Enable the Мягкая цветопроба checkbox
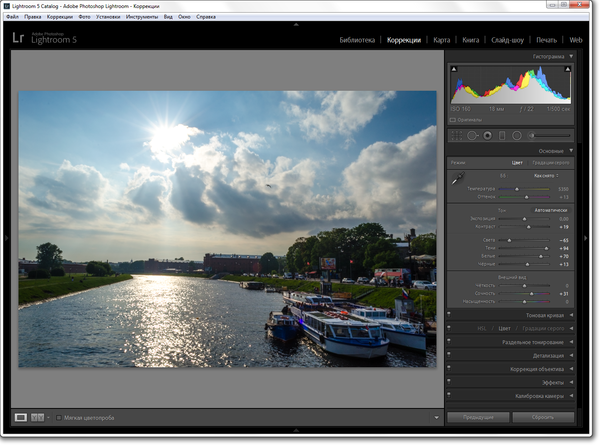This screenshot has height=445, width=600. pyautogui.click(x=59, y=418)
